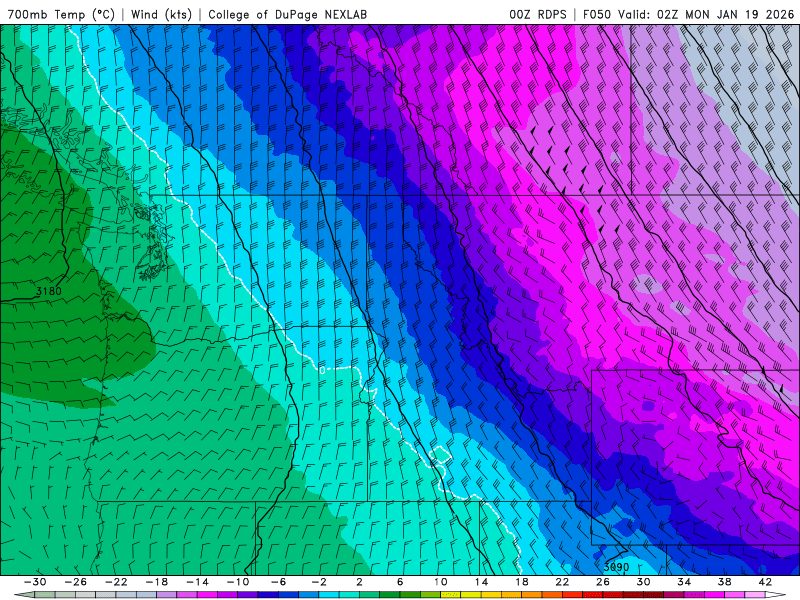This screenshot has height=600, width=800.
Task: Click the "-10" color scale label
Action: [238, 582]
